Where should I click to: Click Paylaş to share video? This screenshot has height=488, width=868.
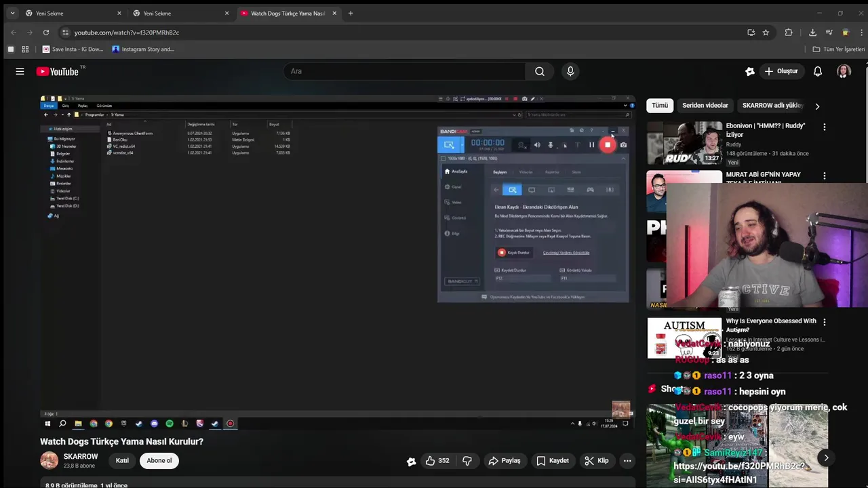pyautogui.click(x=505, y=461)
